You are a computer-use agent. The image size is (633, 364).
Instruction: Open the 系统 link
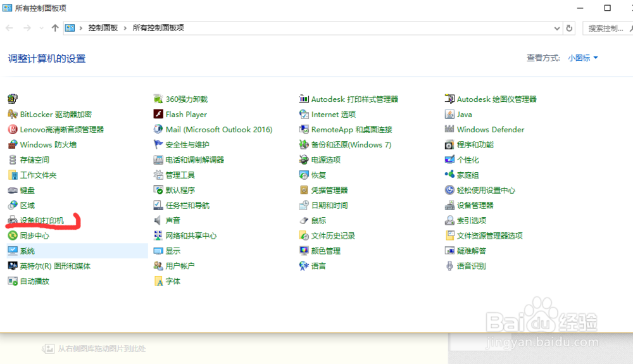[x=27, y=251]
